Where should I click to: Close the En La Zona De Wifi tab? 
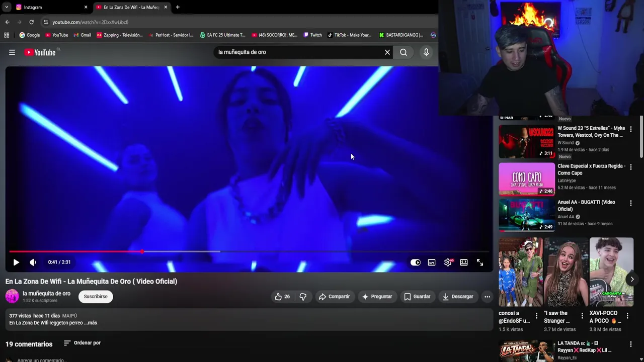166,7
